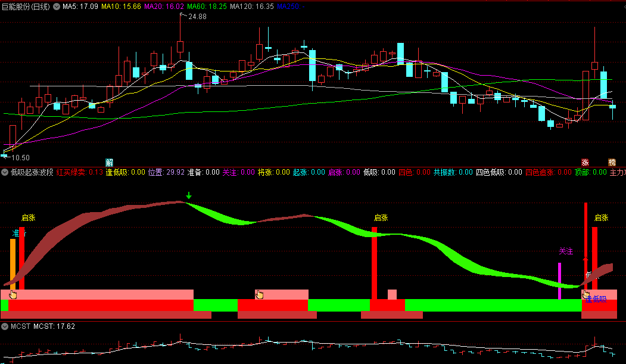Select the 巨能股份(日线) stock title

26,7
